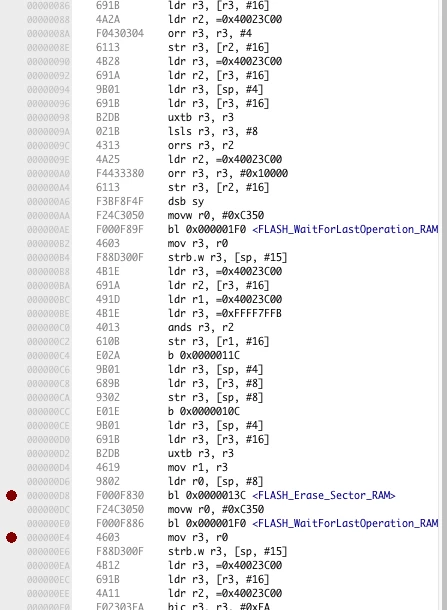Click address 080000E6 in the address column
The width and height of the screenshot is (447, 610).
[x=48, y=551]
